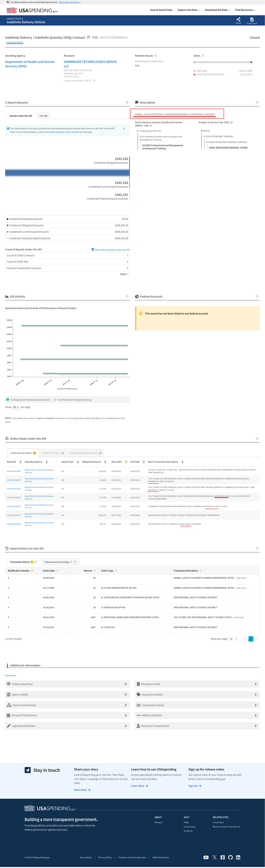Click Unlinked Award badge
The height and width of the screenshot is (868, 265).
pos(15,43)
